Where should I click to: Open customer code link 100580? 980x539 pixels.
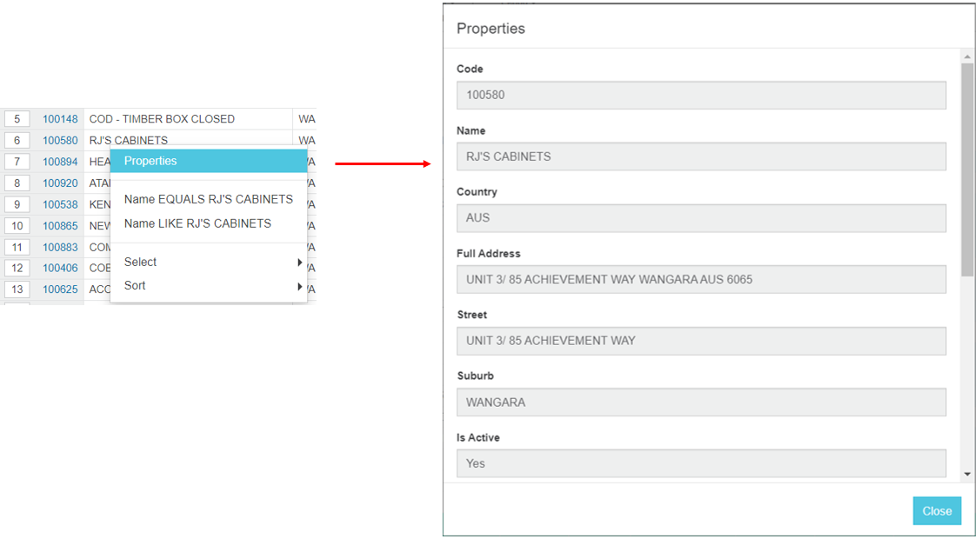[60, 140]
